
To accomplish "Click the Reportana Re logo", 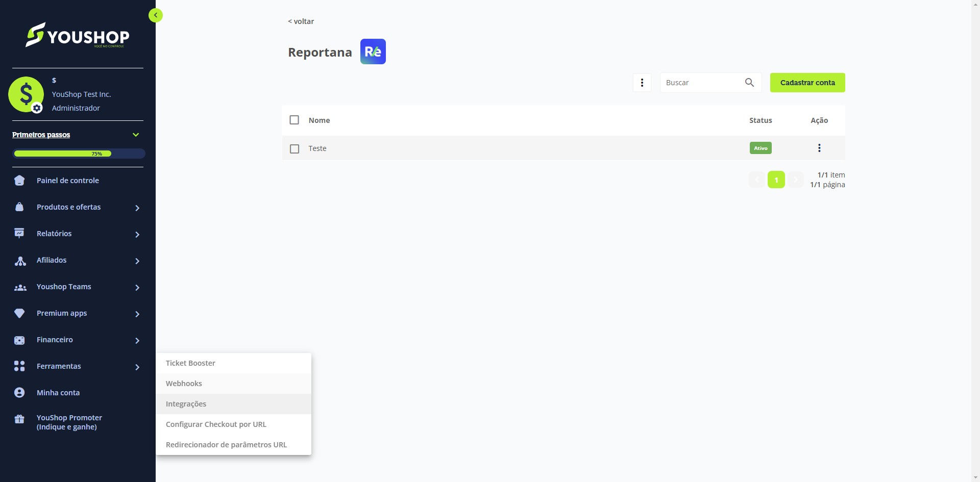I will (373, 52).
